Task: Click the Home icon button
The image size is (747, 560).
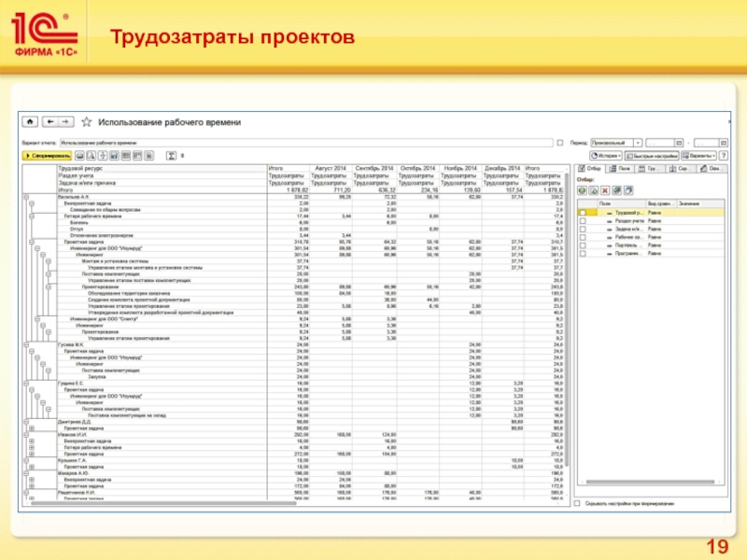Action: 31,122
